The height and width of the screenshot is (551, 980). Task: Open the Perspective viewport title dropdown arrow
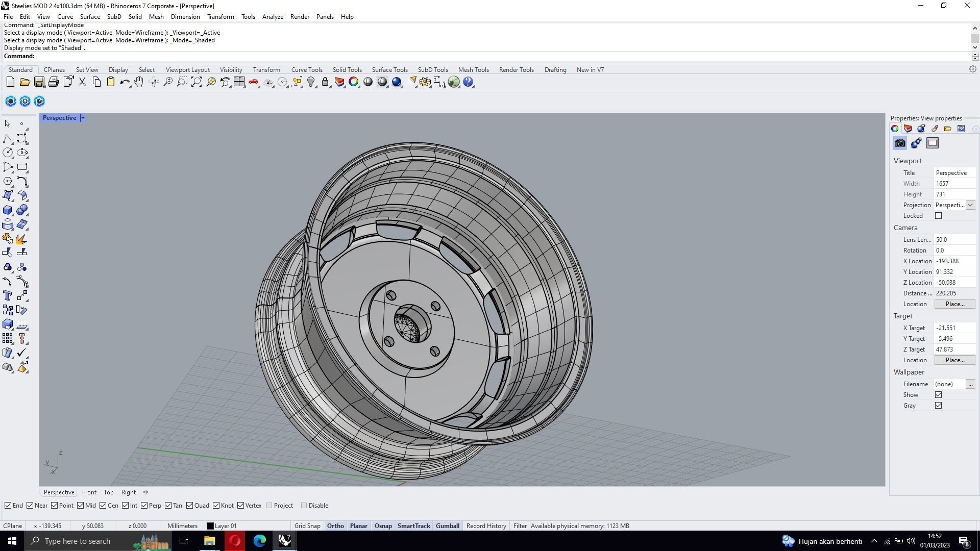click(83, 118)
